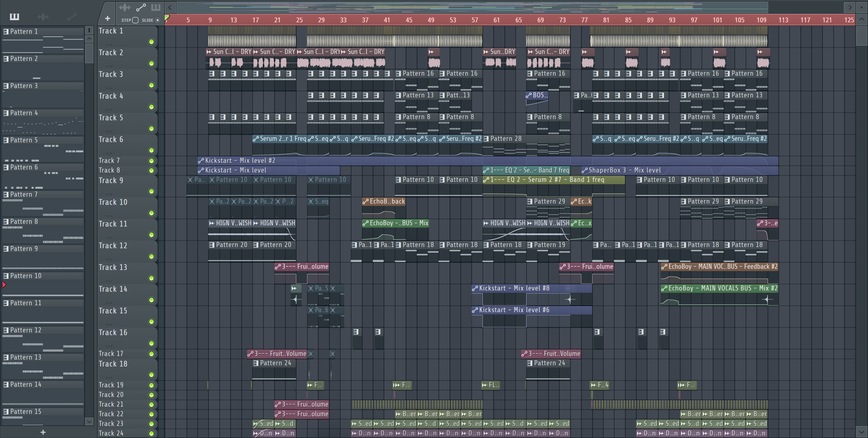Mute Track 17 with its green LED
Image resolution: width=868 pixels, height=438 pixels.
(x=151, y=354)
